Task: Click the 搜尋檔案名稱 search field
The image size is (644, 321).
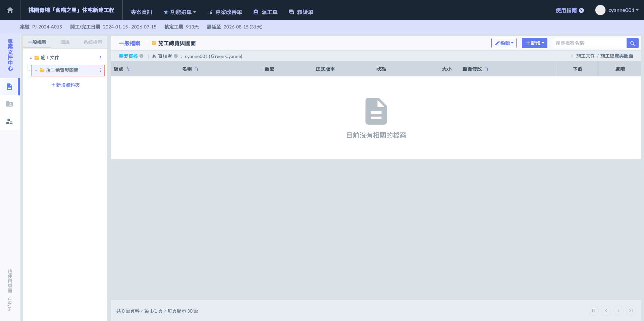Action: pos(589,43)
